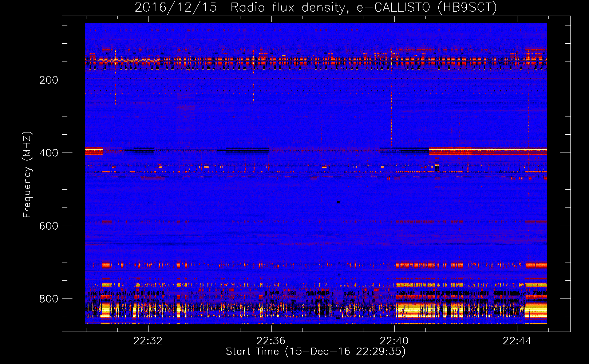Click the 22:40 time tick label
589x364 pixels.
pyautogui.click(x=394, y=341)
